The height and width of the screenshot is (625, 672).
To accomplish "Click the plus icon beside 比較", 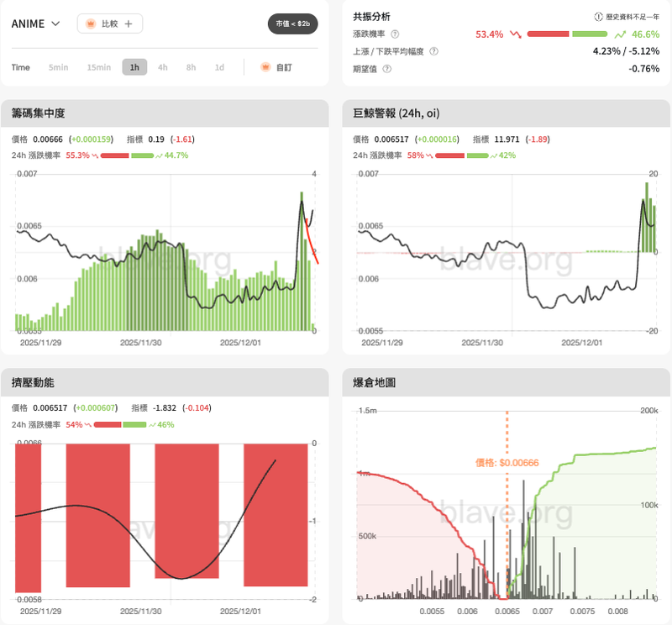I will (129, 24).
